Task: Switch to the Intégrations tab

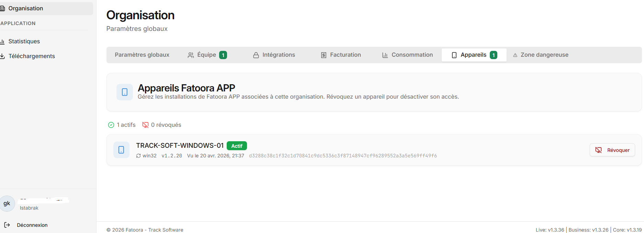Action: point(274,55)
